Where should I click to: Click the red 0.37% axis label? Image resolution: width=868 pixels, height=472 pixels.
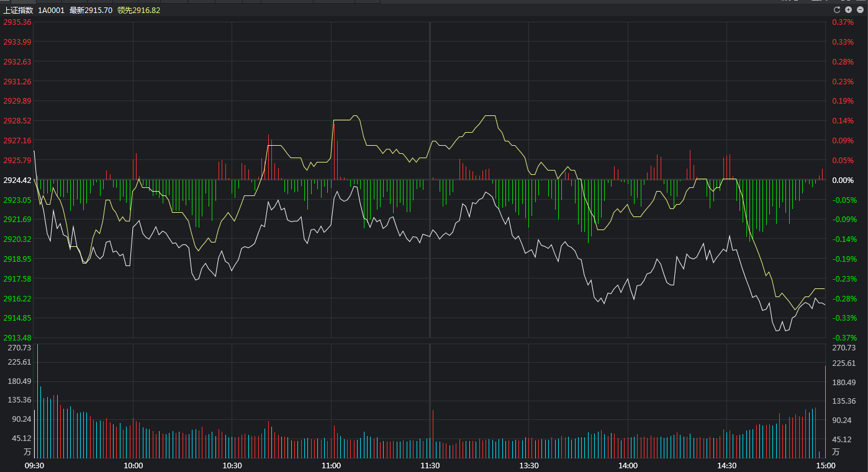(x=843, y=22)
